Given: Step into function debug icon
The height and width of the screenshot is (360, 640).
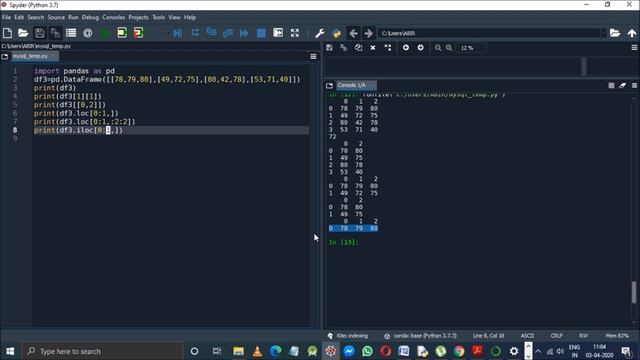Looking at the screenshot, I should click(x=211, y=33).
